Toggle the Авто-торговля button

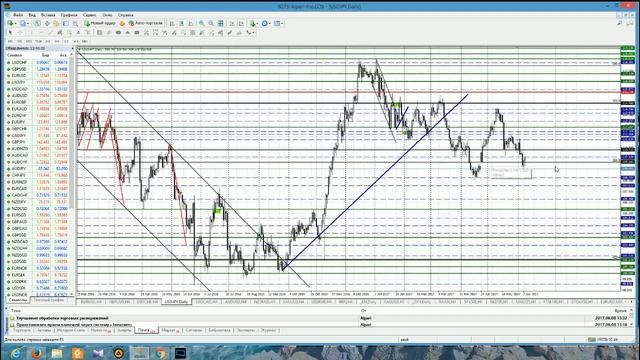pyautogui.click(x=146, y=23)
